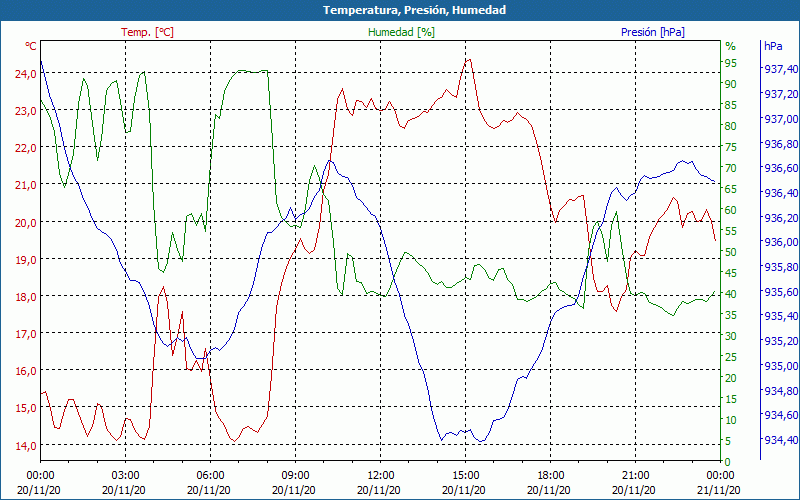Click the "15:00" time axis label

click(x=465, y=476)
